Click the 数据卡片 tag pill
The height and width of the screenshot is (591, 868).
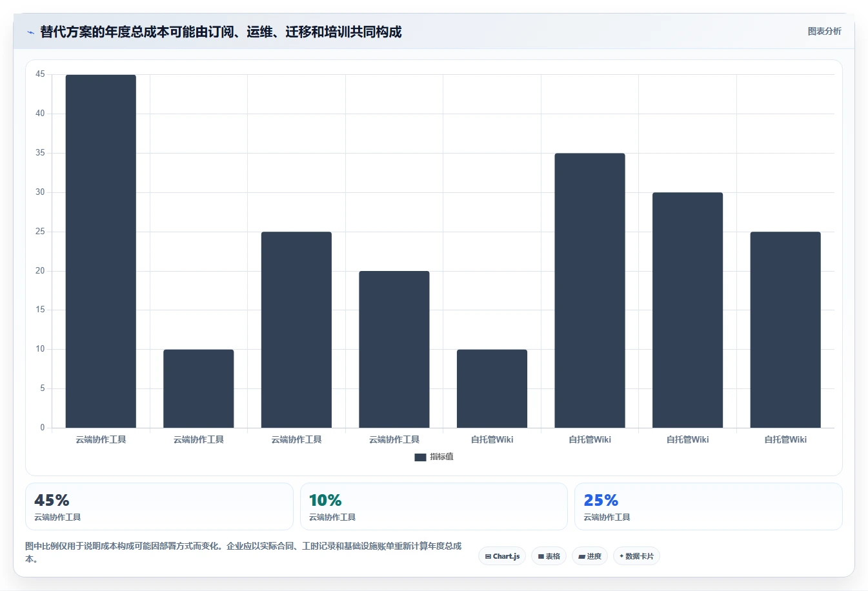(636, 556)
